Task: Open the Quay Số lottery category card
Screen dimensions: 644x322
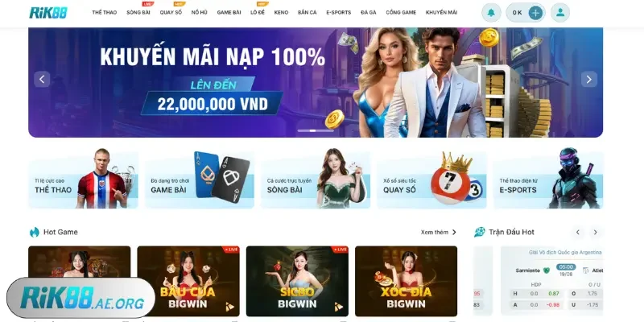Action: [x=431, y=180]
